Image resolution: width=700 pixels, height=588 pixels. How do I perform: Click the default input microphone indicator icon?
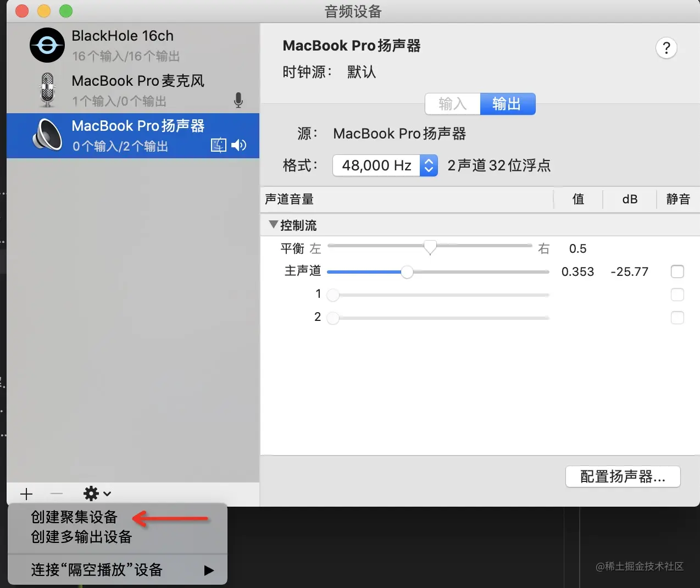(238, 100)
